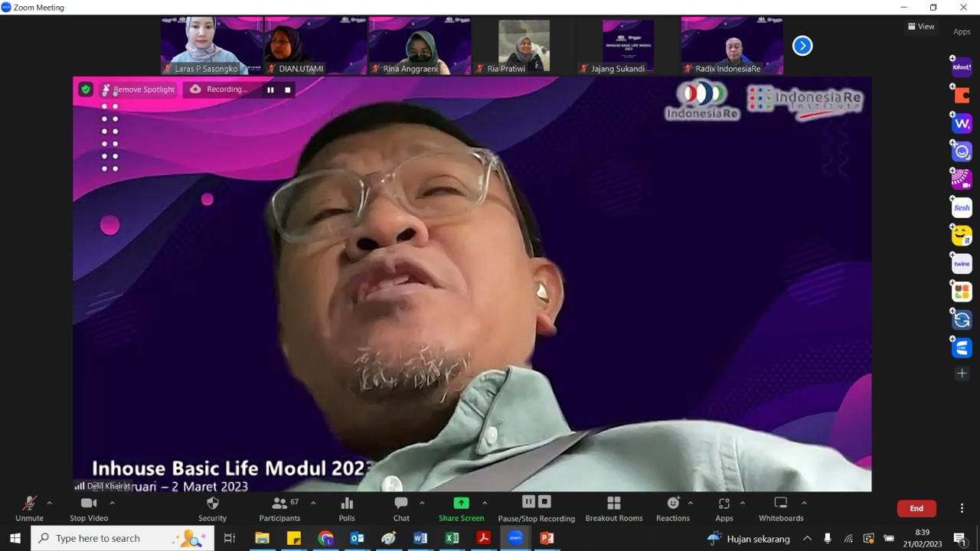Select Laras P Sasongko thumbnail

(x=212, y=46)
